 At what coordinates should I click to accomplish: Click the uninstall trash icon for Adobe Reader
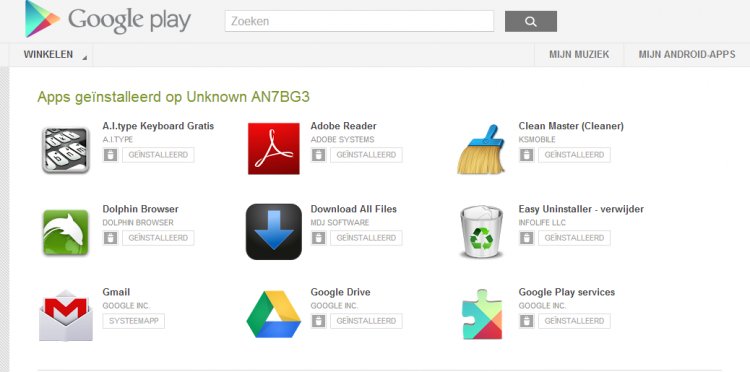[319, 155]
